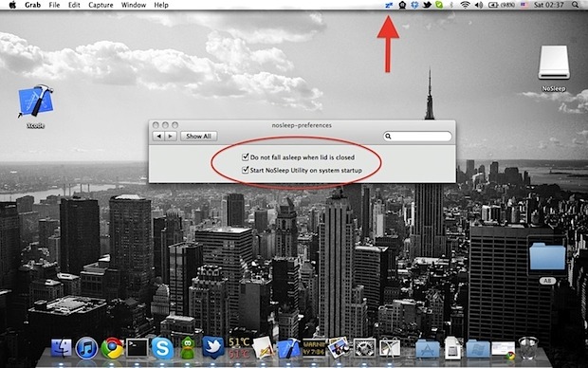Click the Twitter bird menu bar icon
This screenshot has width=588, height=368.
click(427, 5)
